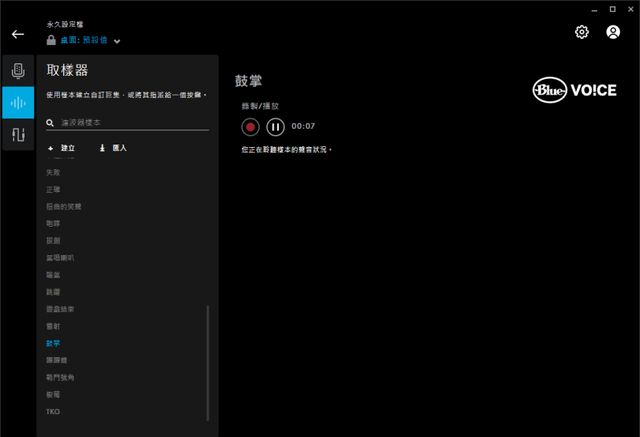Click 匯入 to import a sample
The height and width of the screenshot is (437, 640).
[113, 148]
